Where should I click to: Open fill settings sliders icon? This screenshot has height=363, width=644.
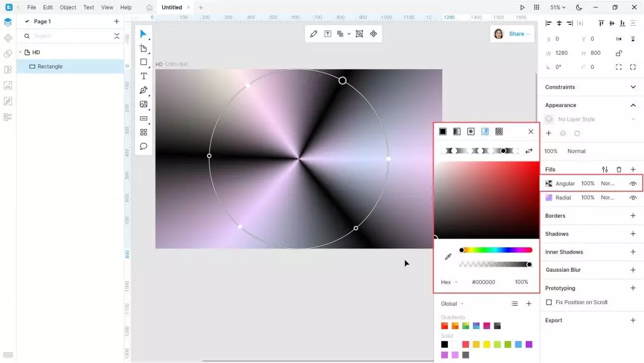pyautogui.click(x=605, y=169)
